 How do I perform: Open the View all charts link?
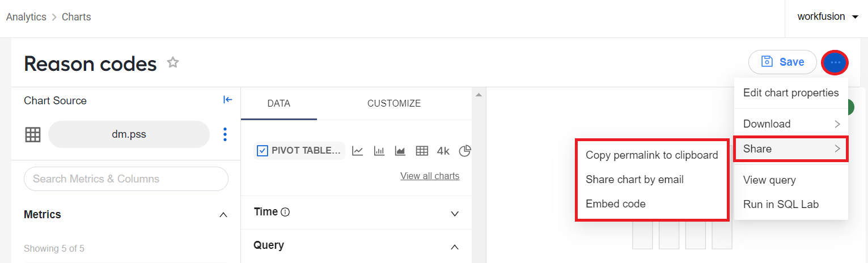tap(430, 176)
